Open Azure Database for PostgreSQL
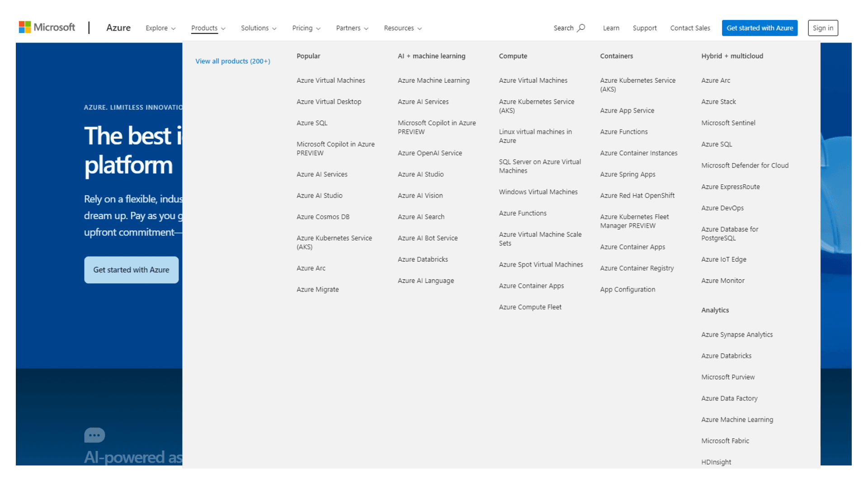The height and width of the screenshot is (488, 868). click(730, 234)
